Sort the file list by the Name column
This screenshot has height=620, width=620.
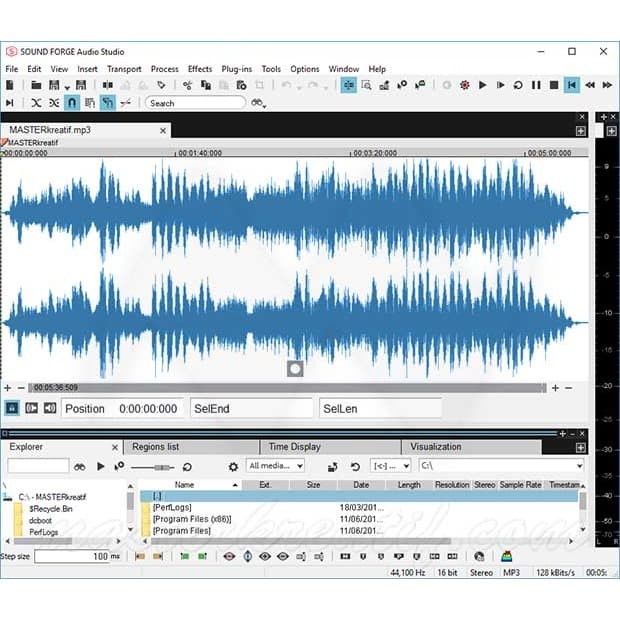pyautogui.click(x=191, y=485)
